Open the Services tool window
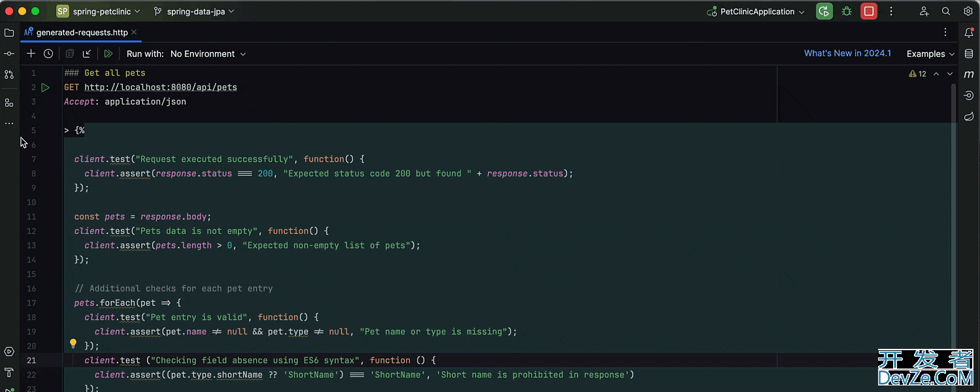This screenshot has width=980, height=392. coord(9,351)
